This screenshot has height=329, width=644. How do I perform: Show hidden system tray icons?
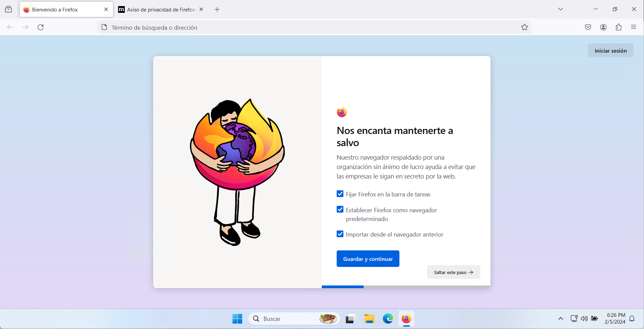560,319
